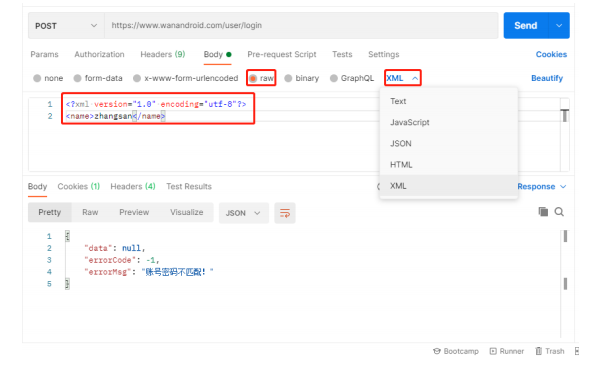The image size is (600, 369).
Task: Click the "data" key in the response
Action: [98, 248]
